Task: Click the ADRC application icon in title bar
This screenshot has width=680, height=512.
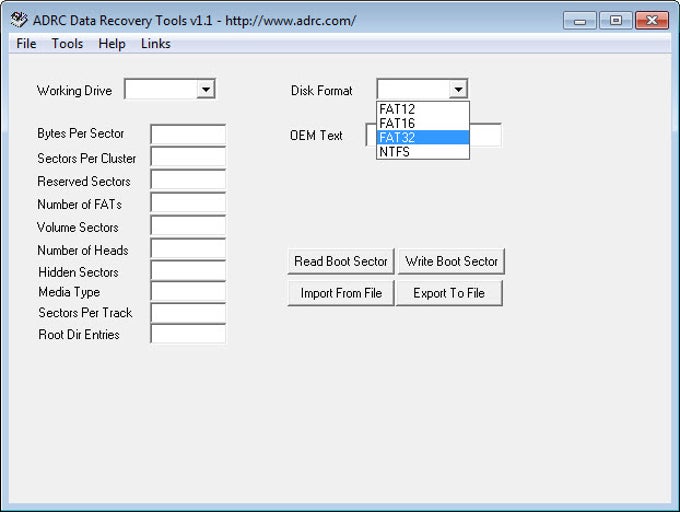Action: 19,20
